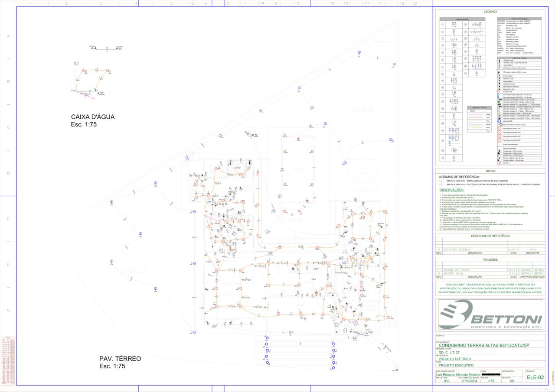Select the OBSERVAÇÕES underlined heading
The height and width of the screenshot is (392, 555).
pyautogui.click(x=451, y=190)
